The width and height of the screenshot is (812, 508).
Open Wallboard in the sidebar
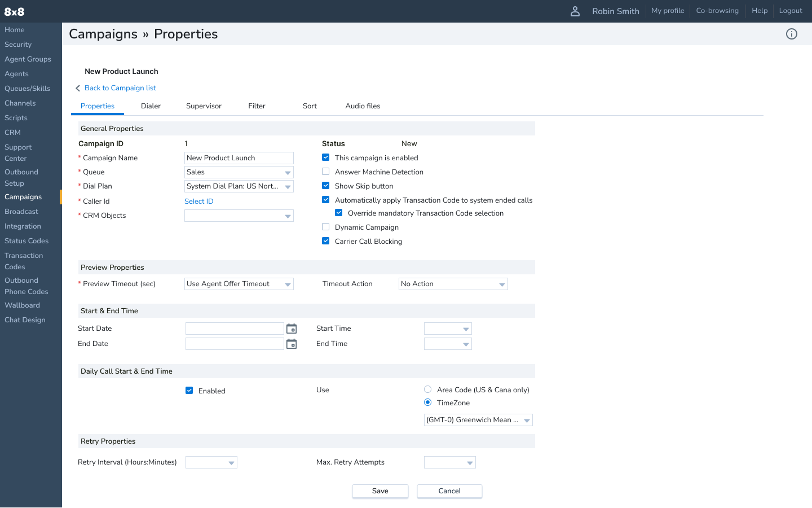[22, 305]
